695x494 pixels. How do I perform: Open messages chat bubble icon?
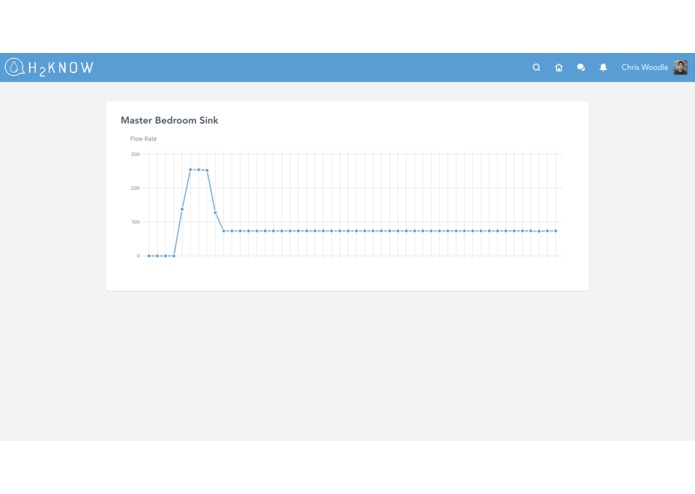(x=581, y=67)
